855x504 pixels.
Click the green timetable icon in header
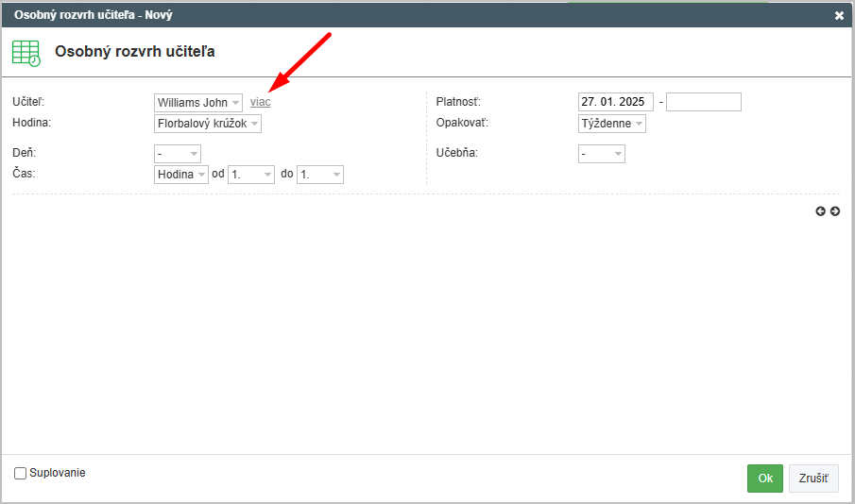[x=26, y=53]
